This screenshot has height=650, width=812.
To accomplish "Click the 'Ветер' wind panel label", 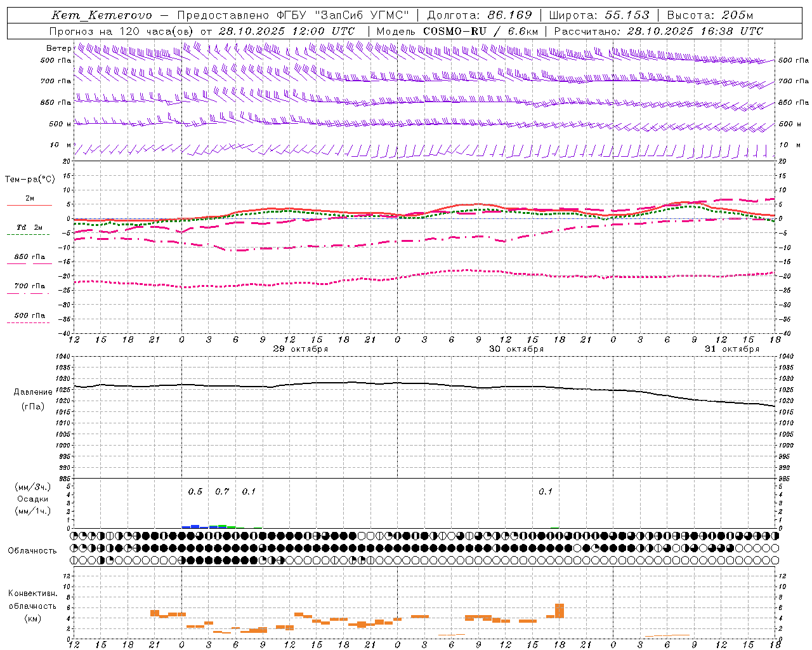I will [x=58, y=48].
